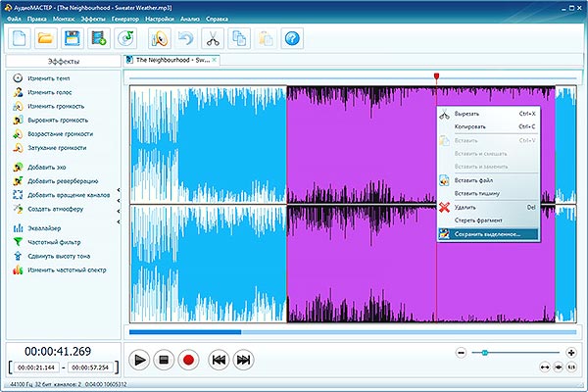Viewport: 588px width, 392px height.
Task: Click the Copy toolbar icon
Action: coord(239,38)
